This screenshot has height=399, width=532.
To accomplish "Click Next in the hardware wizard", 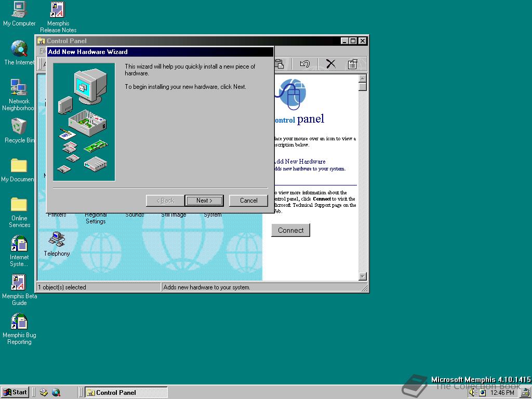I will 204,201.
